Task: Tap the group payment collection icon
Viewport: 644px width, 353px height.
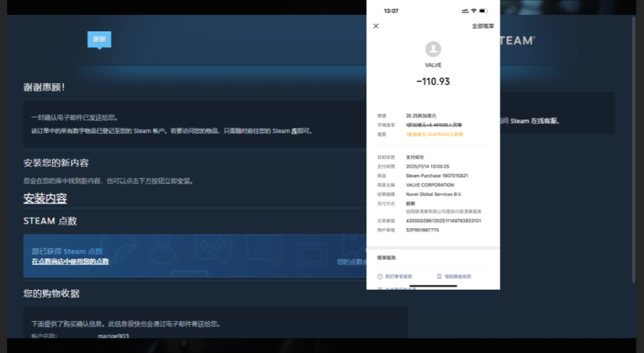Action: coord(439,276)
